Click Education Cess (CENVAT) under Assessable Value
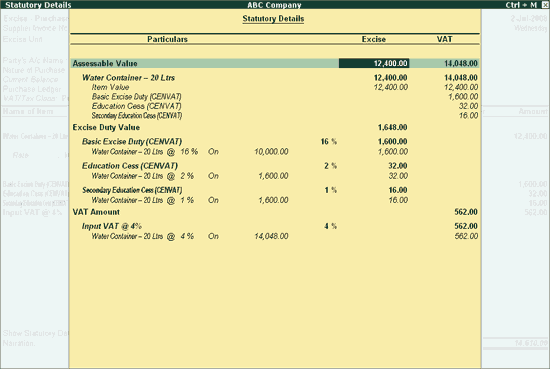 click(x=136, y=106)
